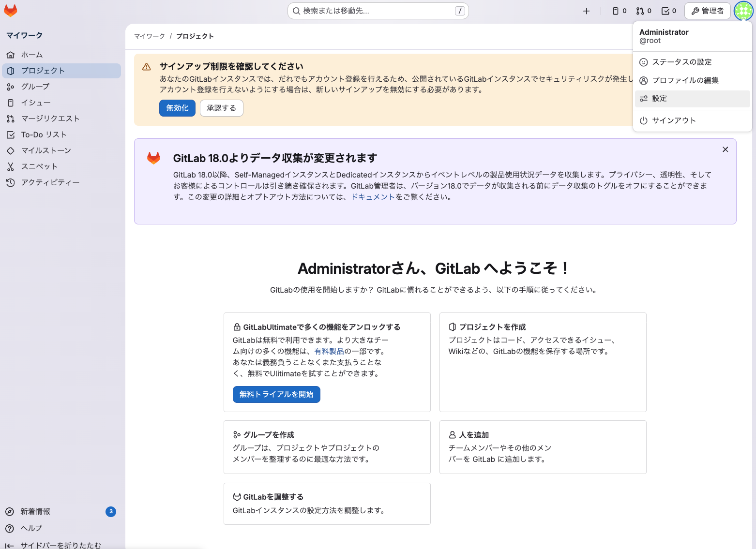Click サインアウト in the user menu
The height and width of the screenshot is (549, 756).
pos(673,120)
